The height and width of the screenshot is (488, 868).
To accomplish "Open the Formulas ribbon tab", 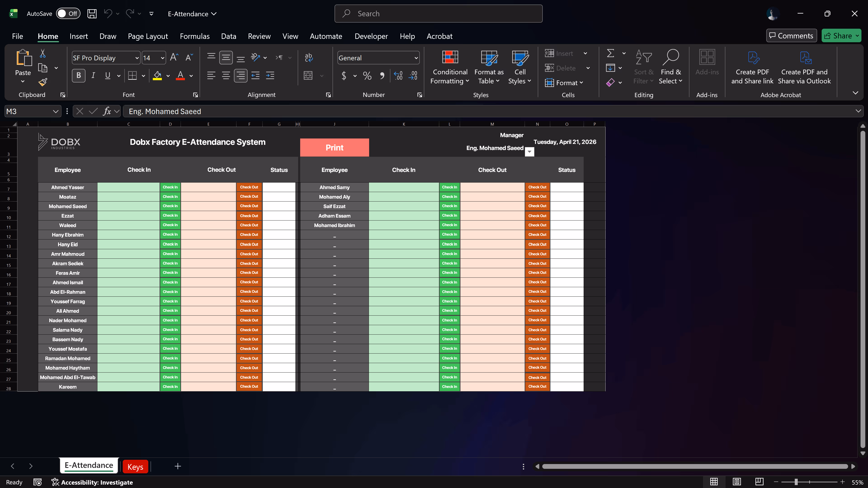I will tap(195, 36).
